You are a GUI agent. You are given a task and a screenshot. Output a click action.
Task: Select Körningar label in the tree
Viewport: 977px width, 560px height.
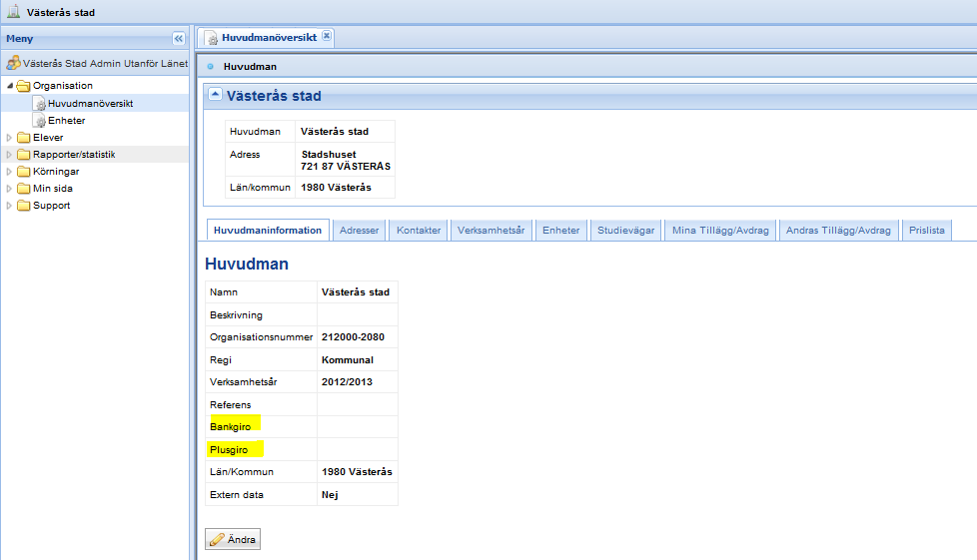[56, 172]
